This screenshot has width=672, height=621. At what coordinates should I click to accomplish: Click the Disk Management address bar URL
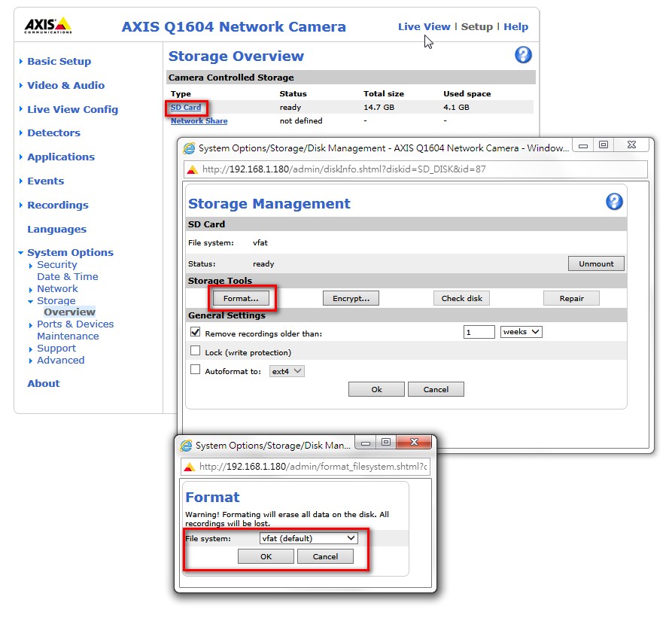coord(344,169)
